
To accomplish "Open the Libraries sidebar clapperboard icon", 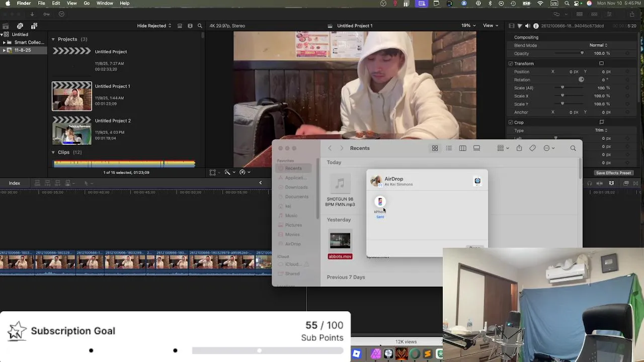I will (6, 26).
